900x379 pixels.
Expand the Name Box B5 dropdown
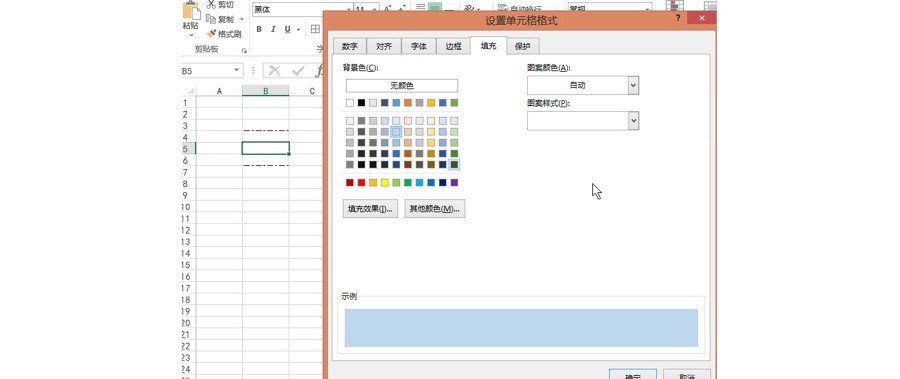(x=236, y=71)
